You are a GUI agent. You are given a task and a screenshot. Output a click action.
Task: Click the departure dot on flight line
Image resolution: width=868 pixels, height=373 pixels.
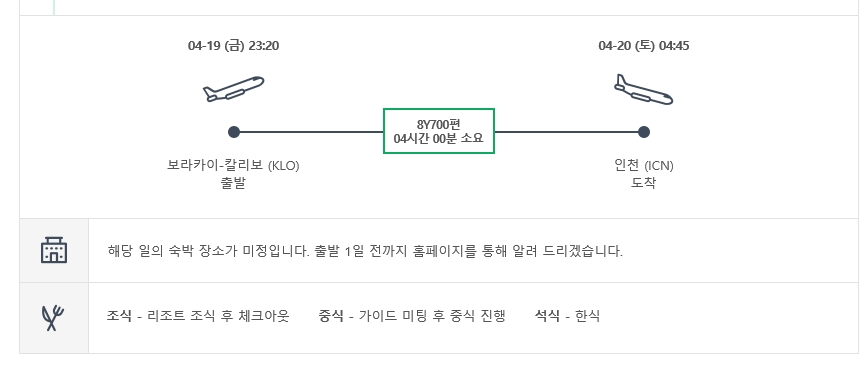(234, 132)
